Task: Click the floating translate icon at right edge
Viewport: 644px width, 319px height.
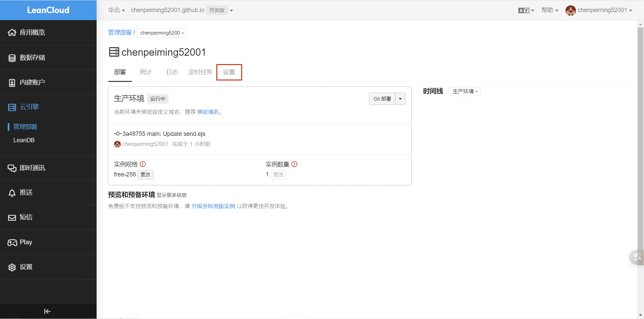Action: tap(637, 257)
